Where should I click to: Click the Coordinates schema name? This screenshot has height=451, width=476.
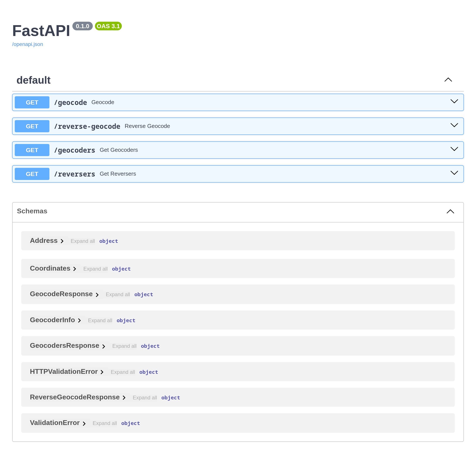50,268
